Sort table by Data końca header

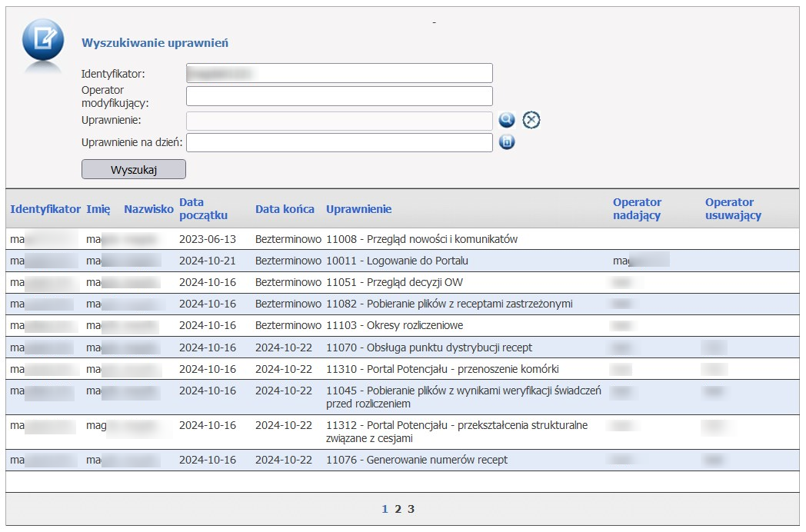coord(285,209)
